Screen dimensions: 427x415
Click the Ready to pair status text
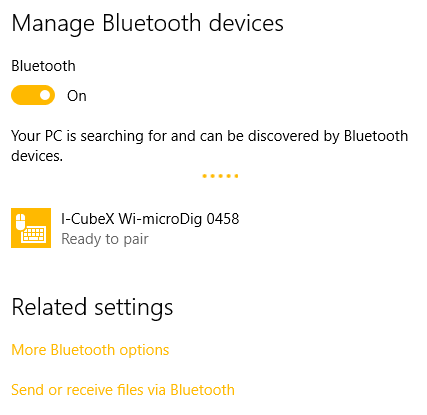105,239
